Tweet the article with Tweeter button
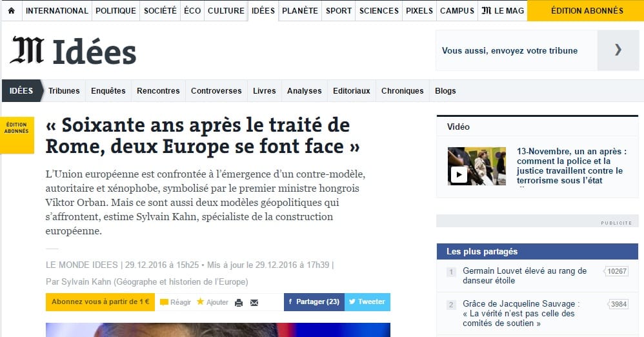644x337 pixels. (x=367, y=301)
